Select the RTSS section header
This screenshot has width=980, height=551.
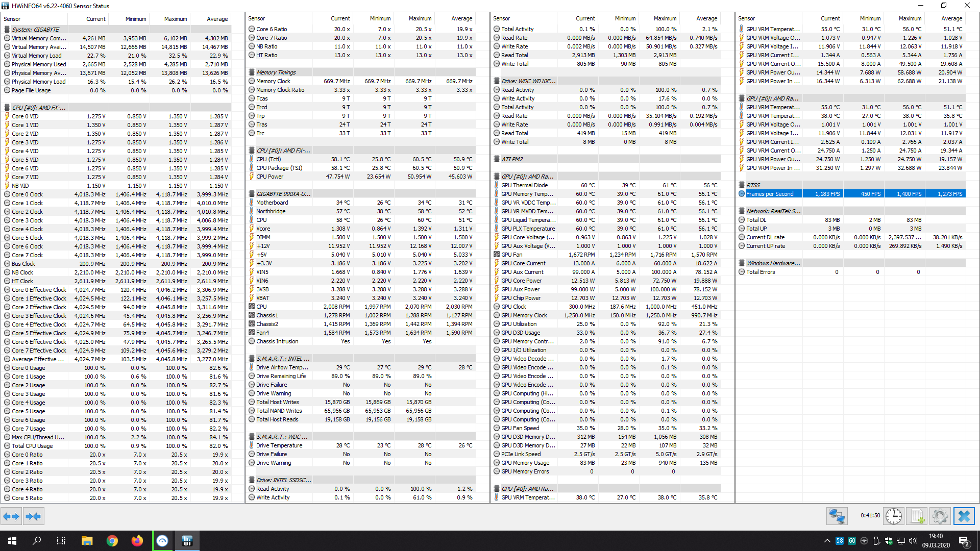(x=753, y=185)
